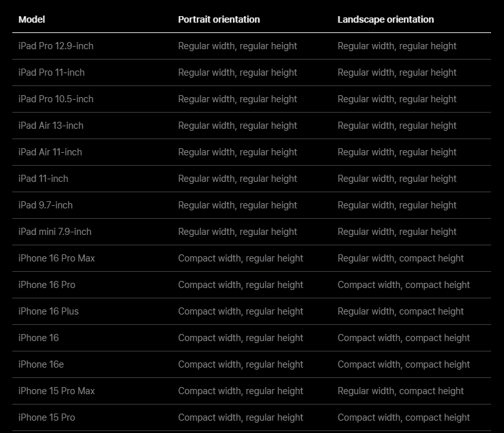504x433 pixels.
Task: Click landscape size class in the iPhone 16 row
Action: pyautogui.click(x=404, y=338)
